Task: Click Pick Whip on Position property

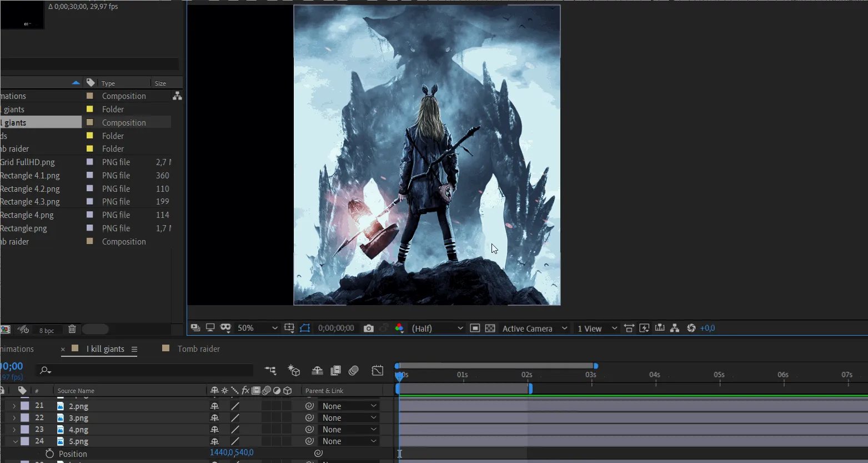Action: click(x=318, y=454)
